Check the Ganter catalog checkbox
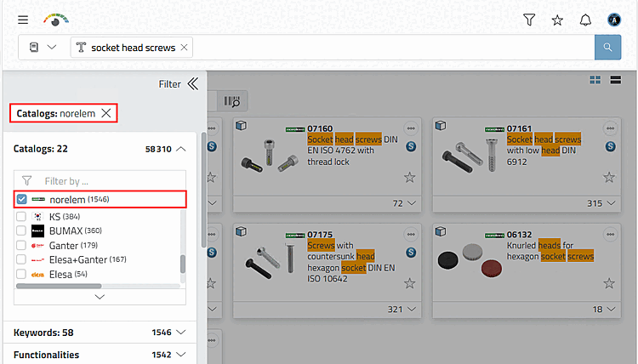This screenshot has height=364, width=638. [21, 245]
